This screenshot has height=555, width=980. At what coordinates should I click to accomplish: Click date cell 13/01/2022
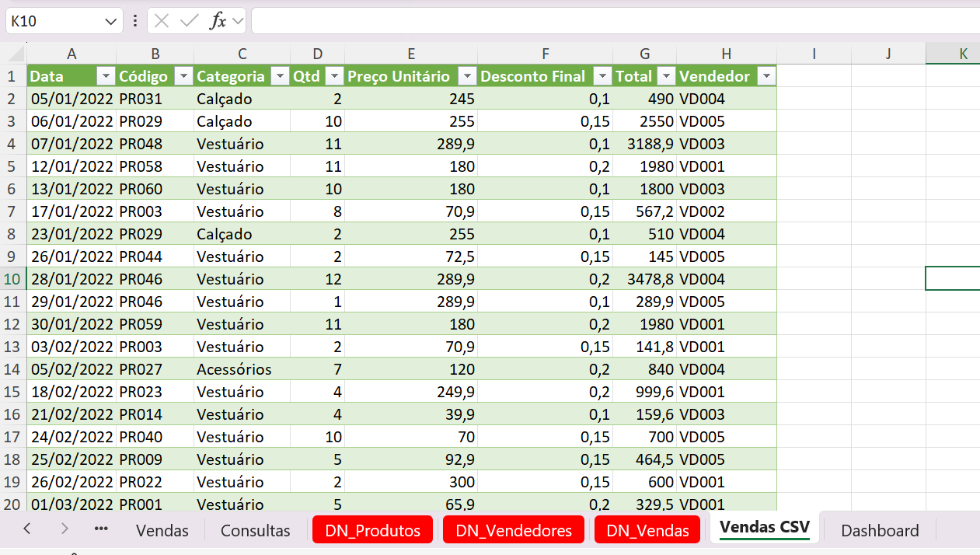click(71, 189)
